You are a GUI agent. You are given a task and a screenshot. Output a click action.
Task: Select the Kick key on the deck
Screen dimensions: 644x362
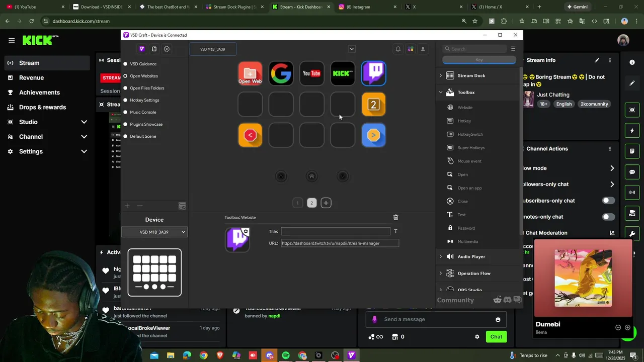(x=343, y=73)
